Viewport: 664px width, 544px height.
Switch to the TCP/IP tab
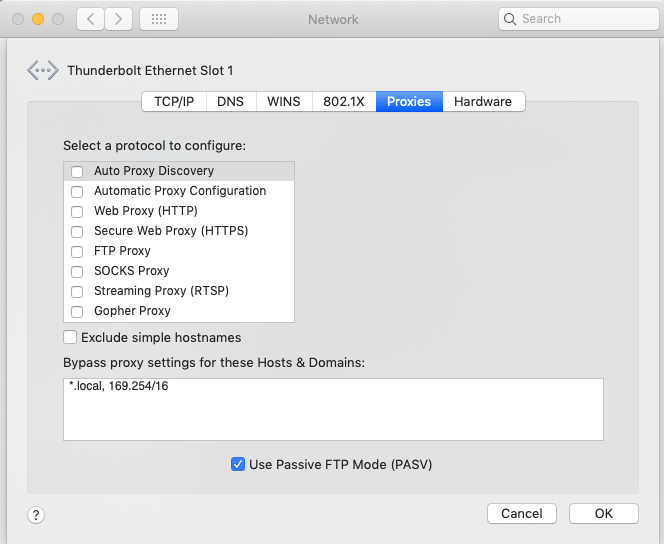click(x=174, y=101)
